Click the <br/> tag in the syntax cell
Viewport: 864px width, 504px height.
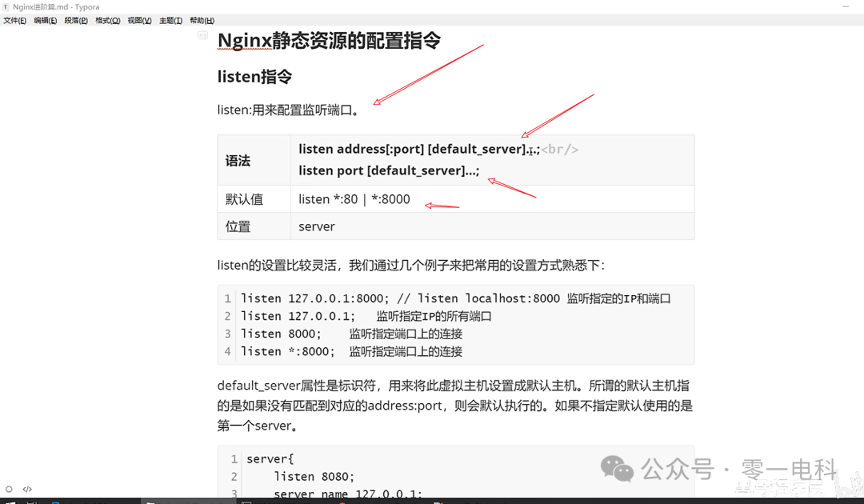click(560, 150)
